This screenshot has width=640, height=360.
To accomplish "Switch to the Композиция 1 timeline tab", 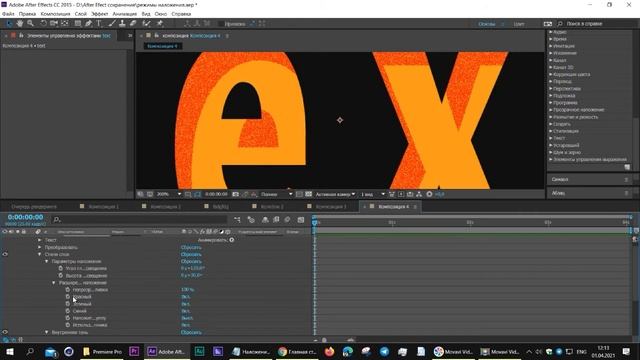I will click(x=103, y=207).
